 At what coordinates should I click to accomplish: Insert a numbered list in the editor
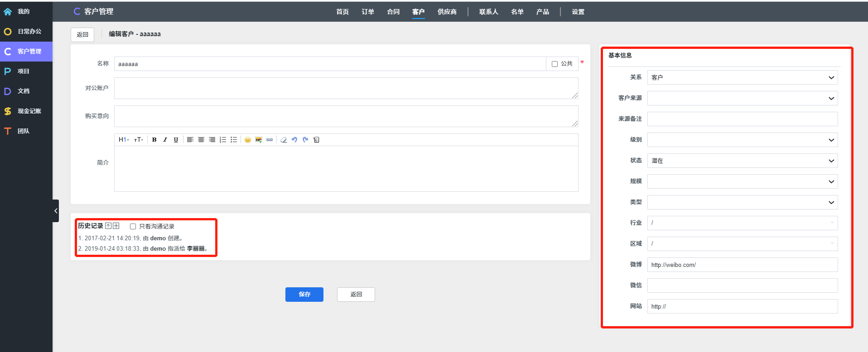click(x=223, y=140)
